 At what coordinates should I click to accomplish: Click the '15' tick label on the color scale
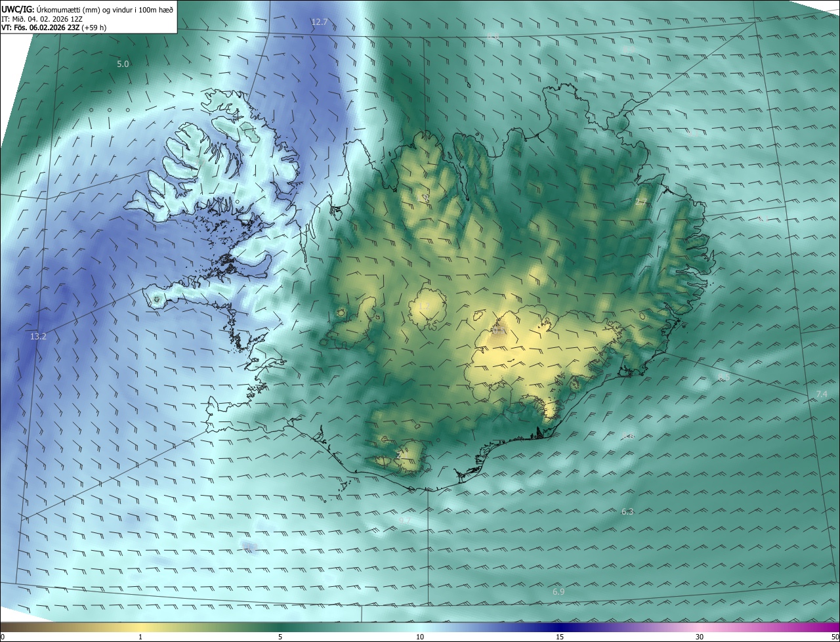click(x=560, y=637)
